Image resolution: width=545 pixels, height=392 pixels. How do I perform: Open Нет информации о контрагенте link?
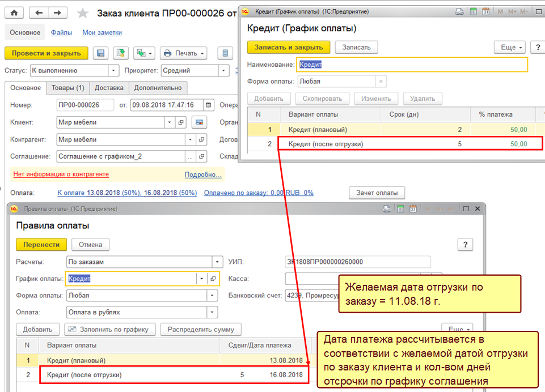click(61, 174)
